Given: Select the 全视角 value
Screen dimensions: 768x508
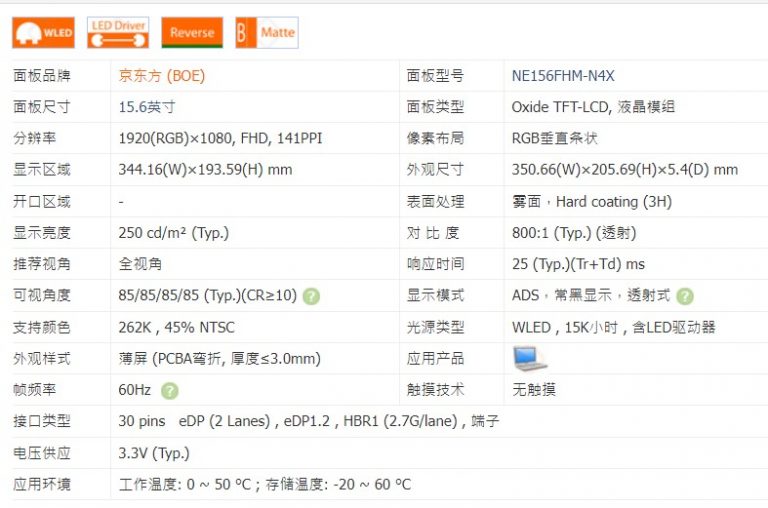Looking at the screenshot, I should [140, 265].
